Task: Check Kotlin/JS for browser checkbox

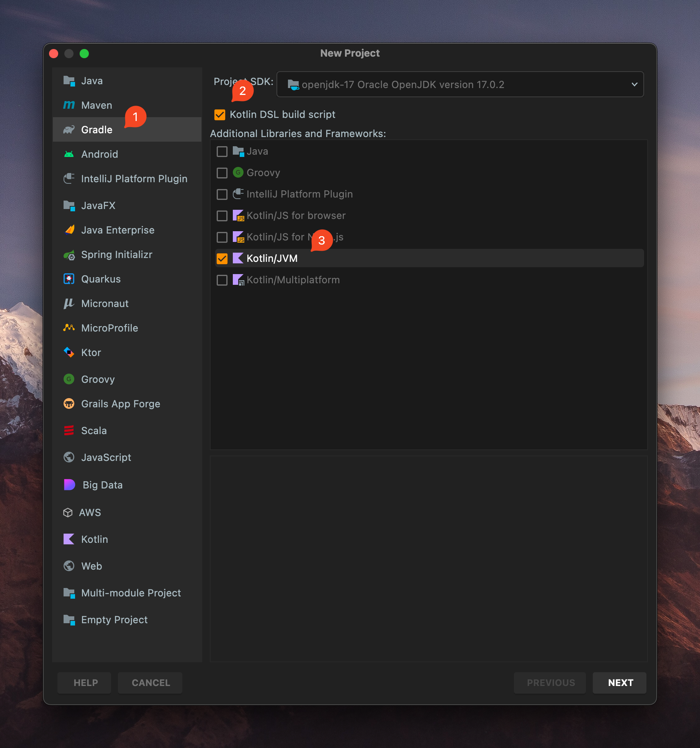Action: pyautogui.click(x=222, y=216)
